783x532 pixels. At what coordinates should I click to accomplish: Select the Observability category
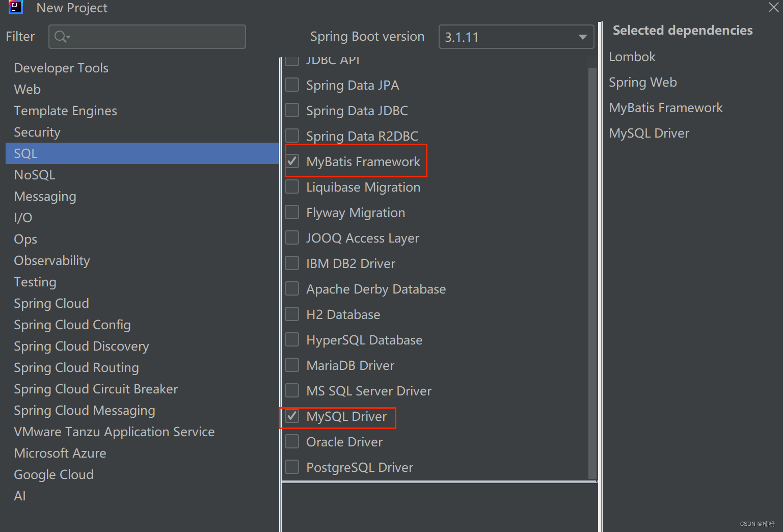(x=142, y=260)
